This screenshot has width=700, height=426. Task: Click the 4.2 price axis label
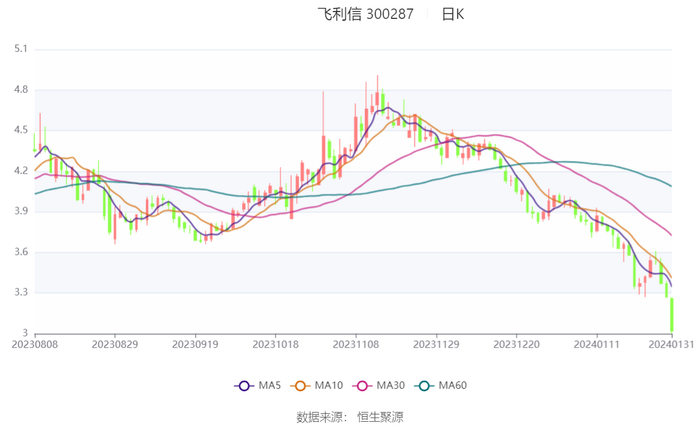pos(21,171)
